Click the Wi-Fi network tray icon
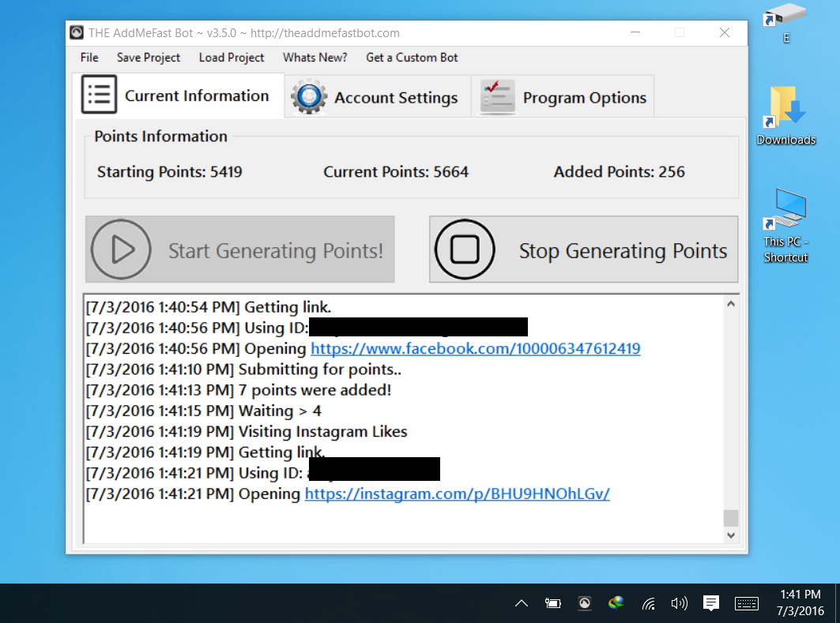Image resolution: width=840 pixels, height=623 pixels. pos(648,604)
